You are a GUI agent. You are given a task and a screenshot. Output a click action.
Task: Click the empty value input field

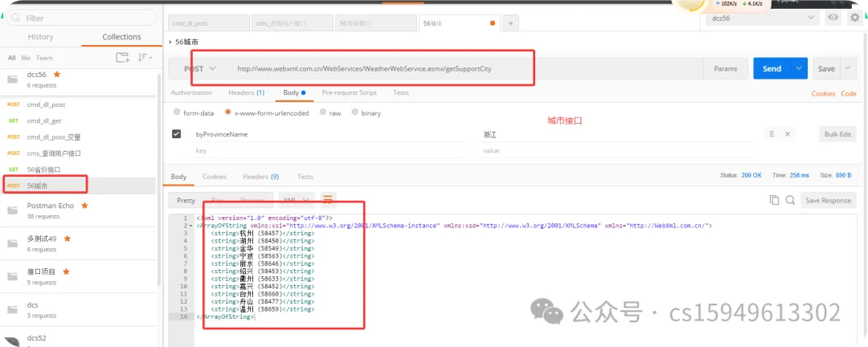618,150
